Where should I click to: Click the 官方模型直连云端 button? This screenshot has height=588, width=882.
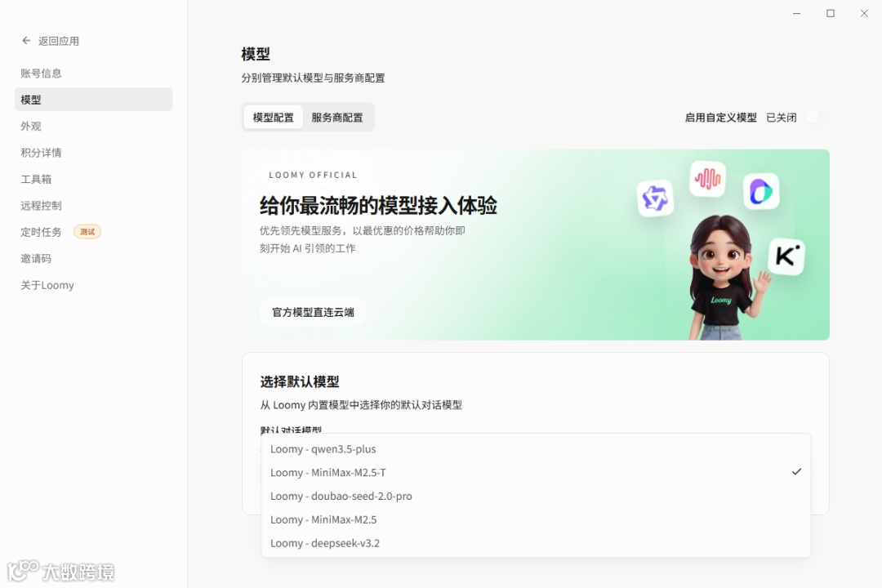313,312
